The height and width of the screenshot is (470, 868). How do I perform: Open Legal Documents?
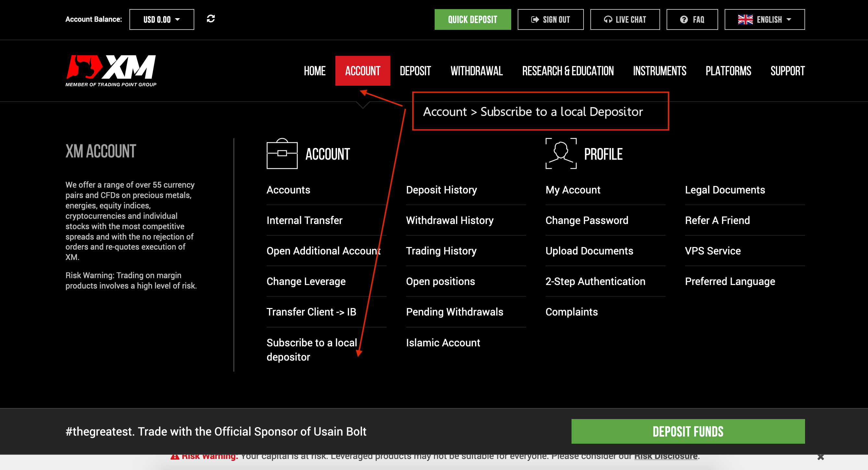tap(725, 190)
